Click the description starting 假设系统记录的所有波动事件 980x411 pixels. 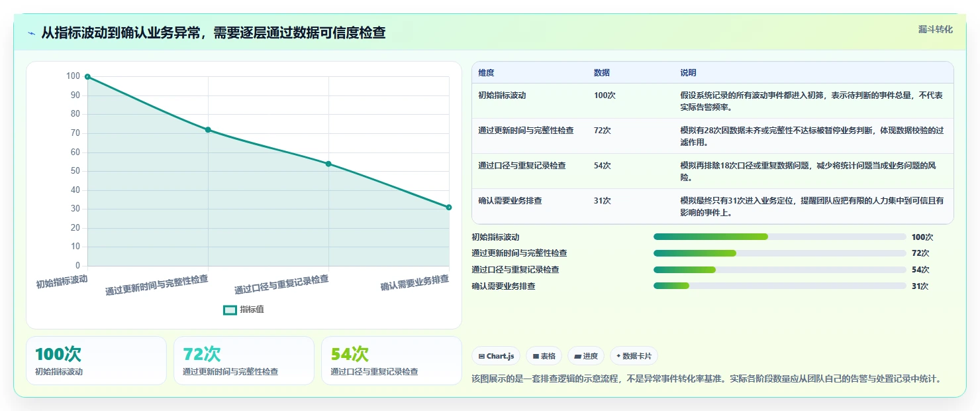(x=812, y=101)
